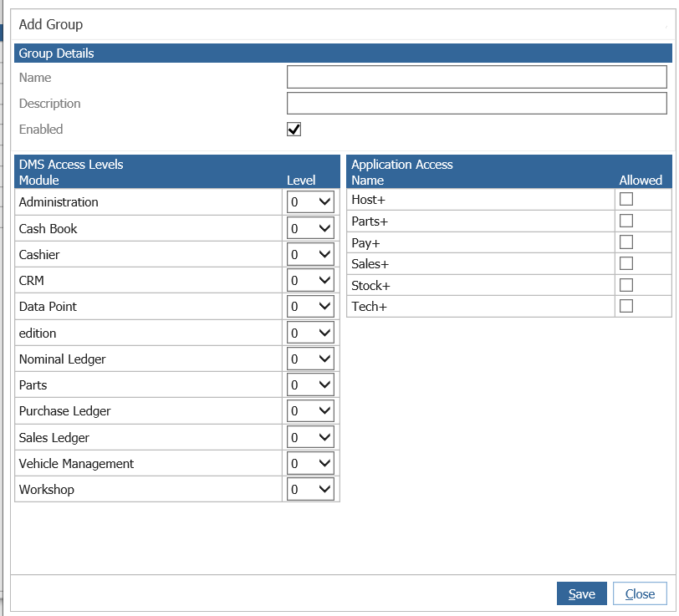Open the Workshop level dropdown
This screenshot has width=679, height=616.
click(310, 489)
